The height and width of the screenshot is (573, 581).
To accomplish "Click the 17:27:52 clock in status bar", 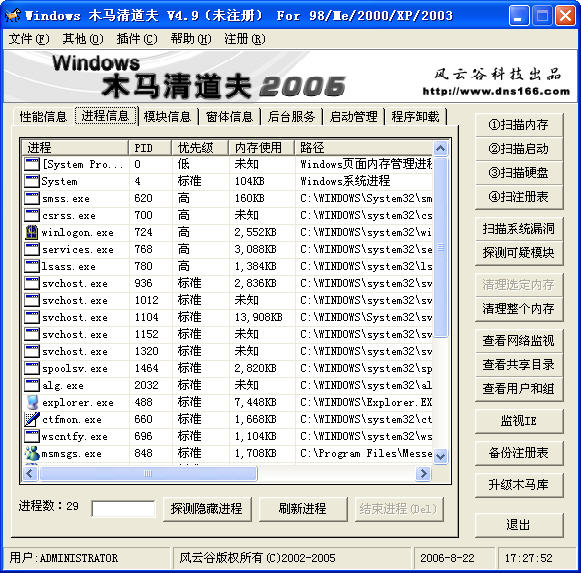I will 529,558.
